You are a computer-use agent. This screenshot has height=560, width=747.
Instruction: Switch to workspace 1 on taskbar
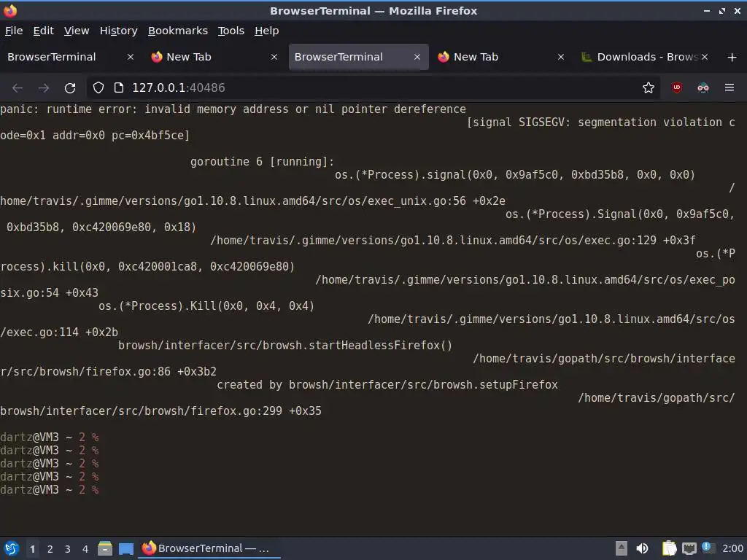tap(32, 549)
